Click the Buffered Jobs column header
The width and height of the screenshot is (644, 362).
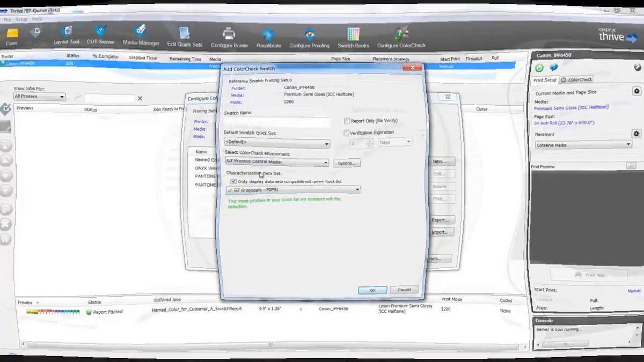[x=167, y=300]
